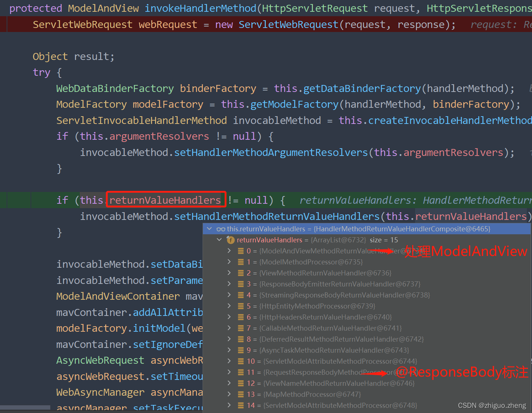This screenshot has height=413, width=532.
Task: Expand element 11 RequestResponseBodyMethodProcessor
Action: tap(229, 372)
